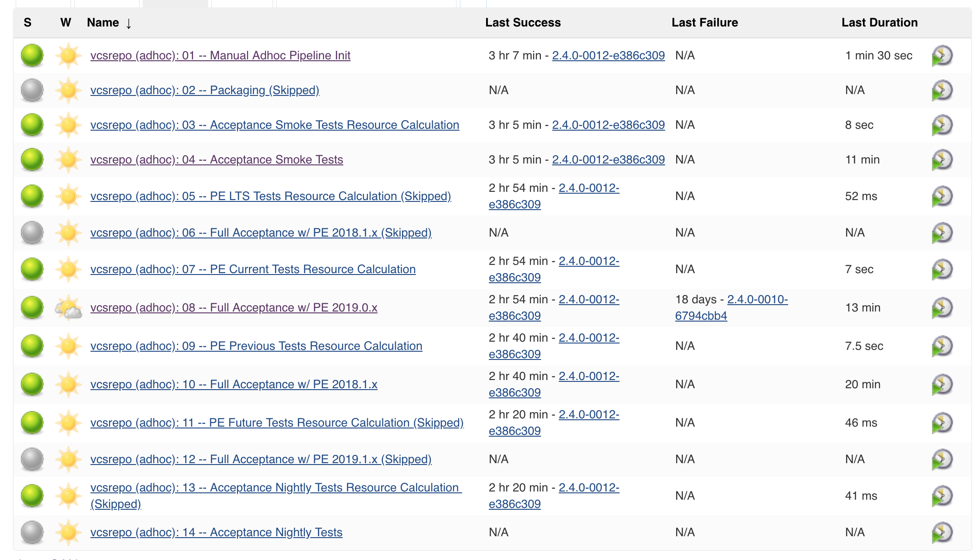Click cloudy weather icon for job 08
This screenshot has width=974, height=560.
pos(68,308)
